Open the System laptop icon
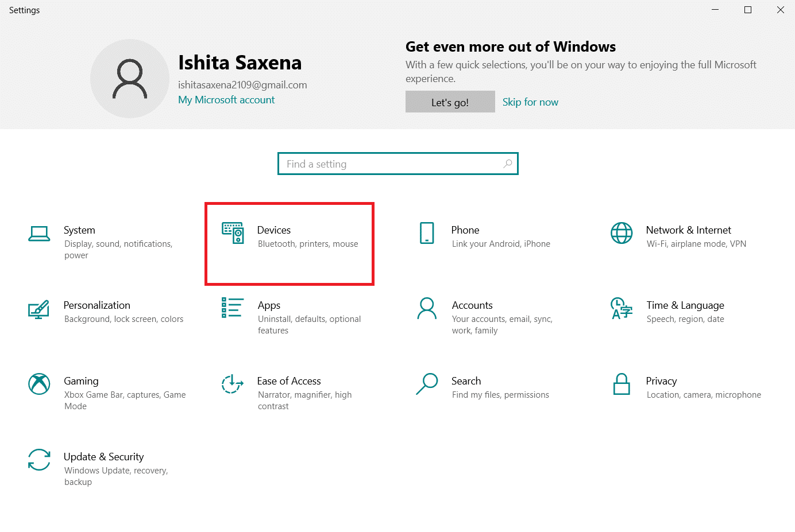 click(39, 234)
